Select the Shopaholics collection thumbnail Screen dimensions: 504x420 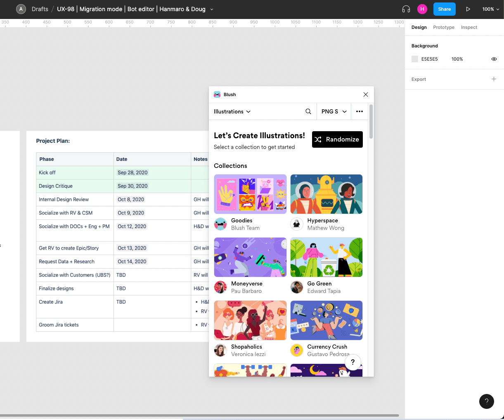click(x=250, y=320)
